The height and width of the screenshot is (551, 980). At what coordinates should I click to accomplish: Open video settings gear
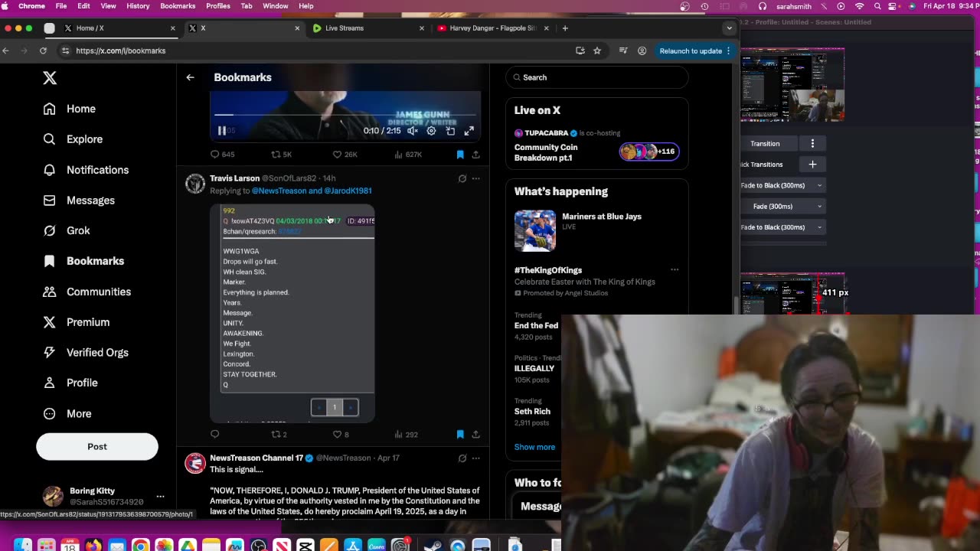pos(431,131)
